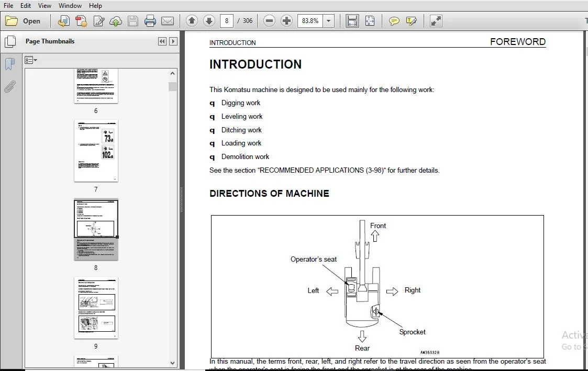Click thumbnail scrollbar down arrow

[172, 363]
